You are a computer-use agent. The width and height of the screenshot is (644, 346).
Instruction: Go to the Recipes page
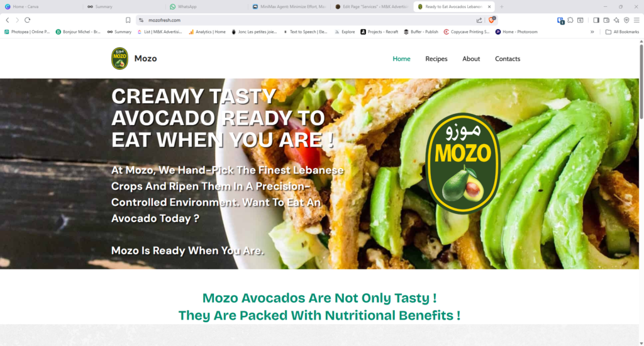pos(436,59)
